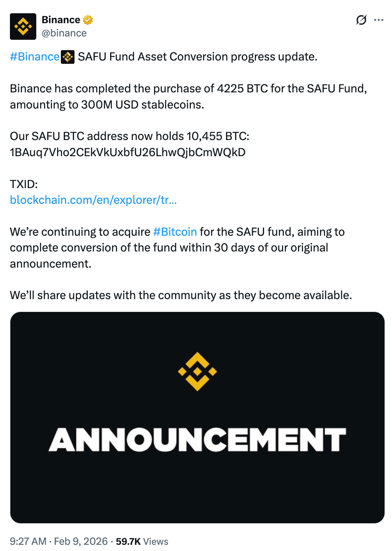
Task: Click the yellow diamond on the black avatar
Action: (23, 26)
